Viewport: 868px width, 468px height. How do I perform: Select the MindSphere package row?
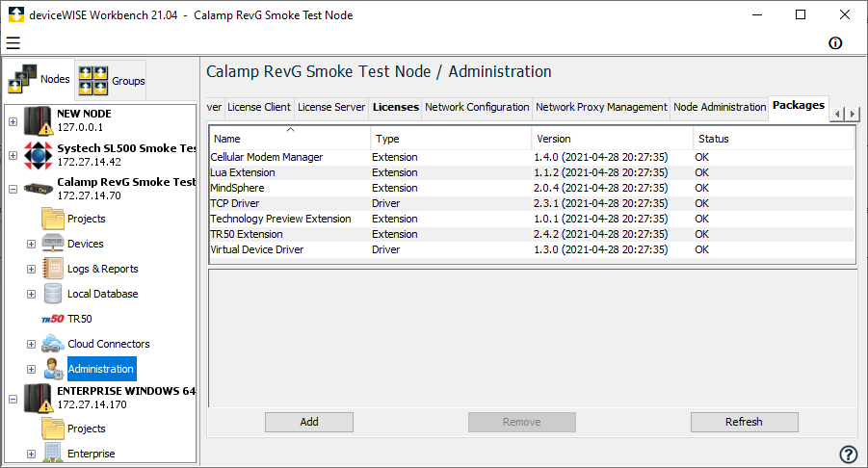532,188
